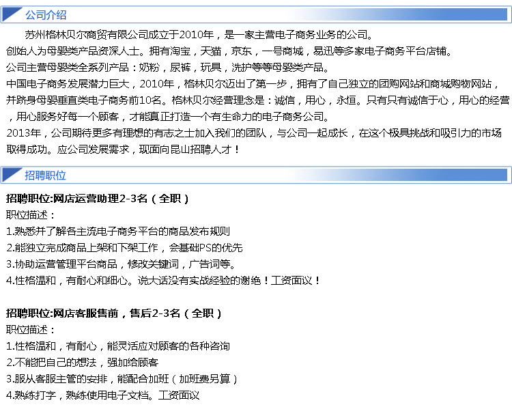
Task: Click the line starting 创始人为母婴类产品资深人士
Action: (x=229, y=51)
